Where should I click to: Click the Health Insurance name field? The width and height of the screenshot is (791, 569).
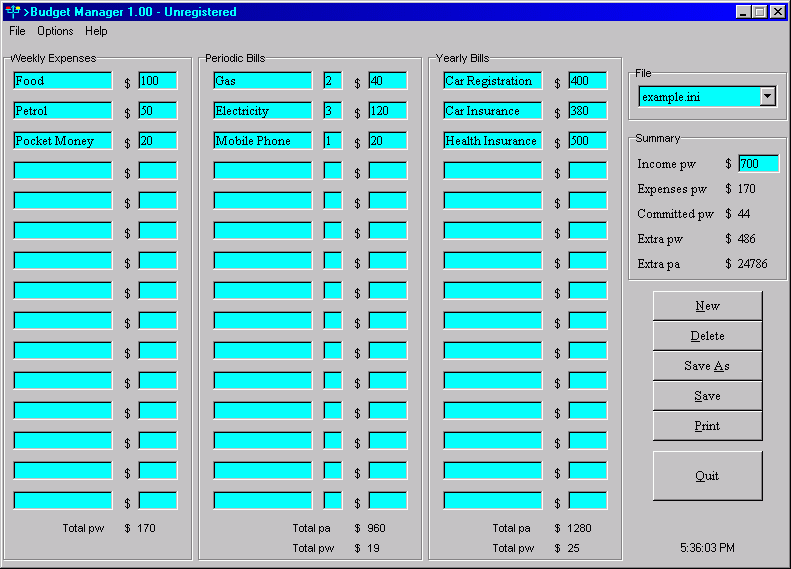pos(493,141)
